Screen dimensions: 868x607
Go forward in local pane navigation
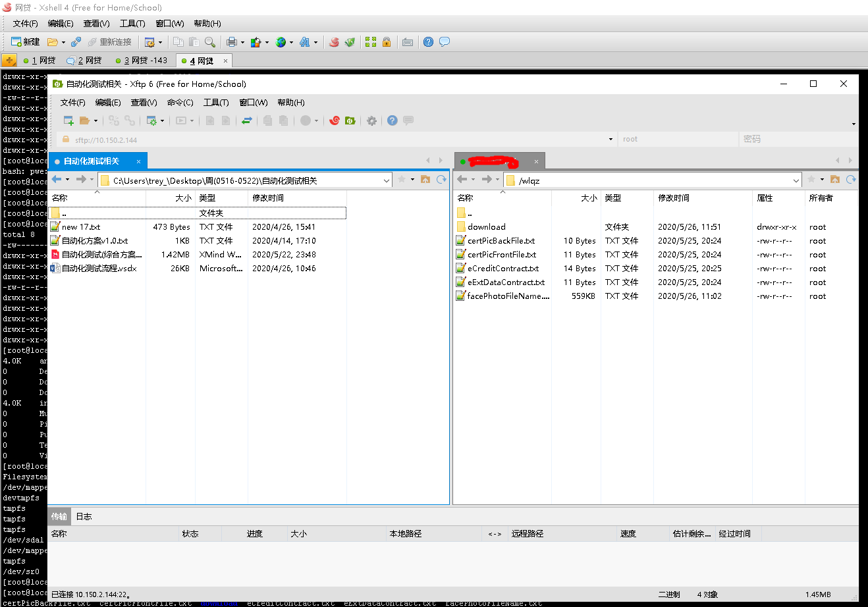(81, 179)
